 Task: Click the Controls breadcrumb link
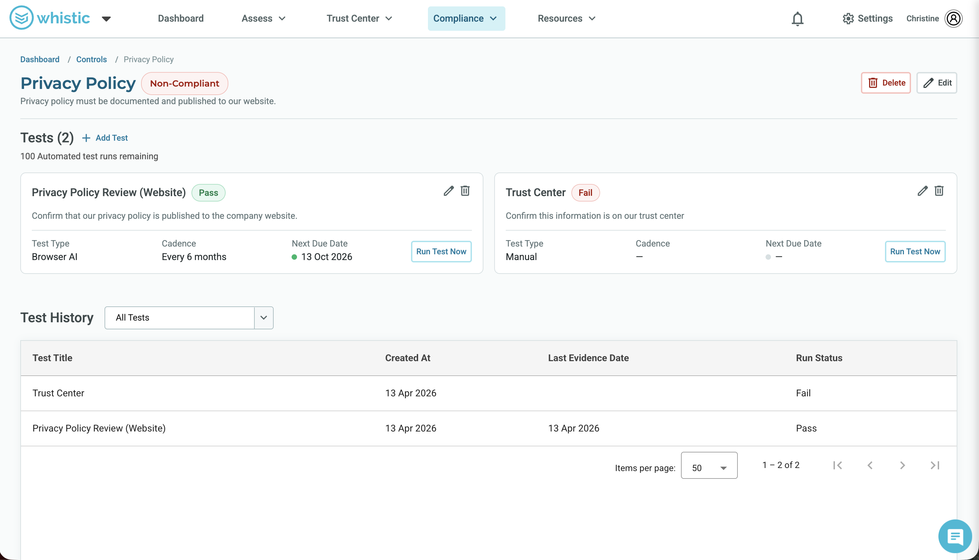91,59
